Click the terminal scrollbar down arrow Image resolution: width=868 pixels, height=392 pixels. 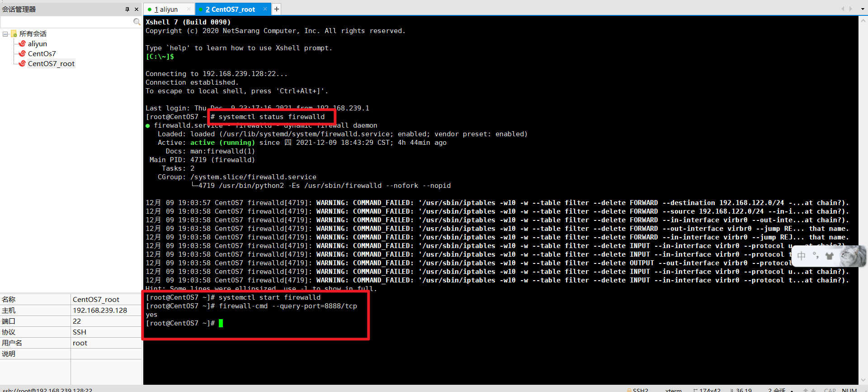863,380
